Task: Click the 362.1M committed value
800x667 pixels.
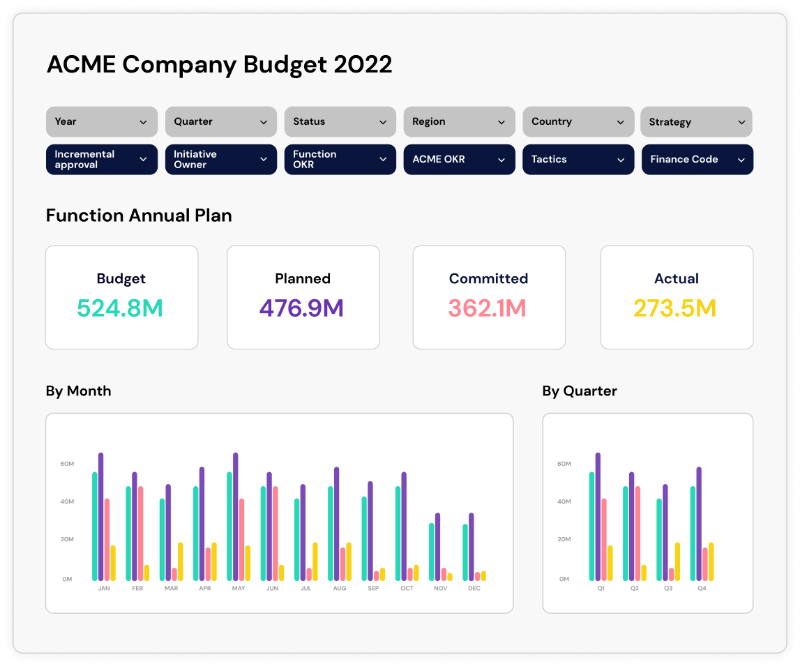Action: (x=487, y=308)
